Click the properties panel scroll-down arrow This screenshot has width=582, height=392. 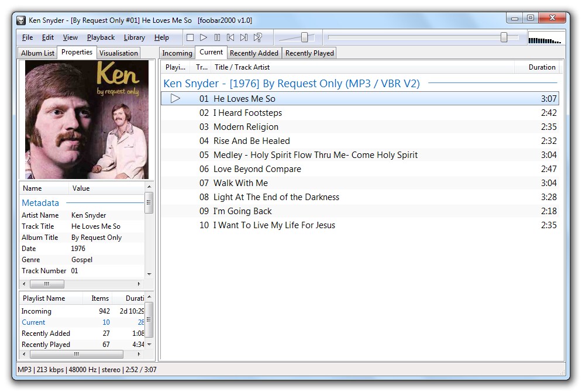click(149, 274)
